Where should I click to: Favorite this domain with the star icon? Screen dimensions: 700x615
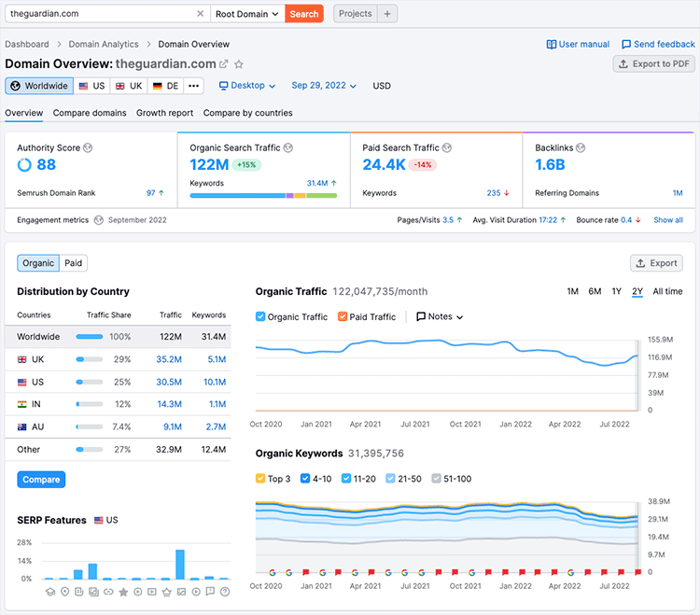click(239, 64)
